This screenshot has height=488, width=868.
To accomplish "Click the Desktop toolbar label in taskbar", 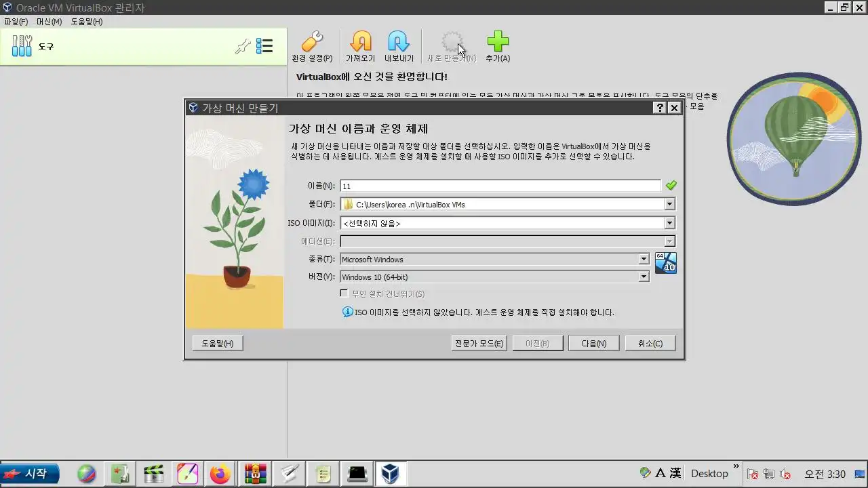I will 709,473.
